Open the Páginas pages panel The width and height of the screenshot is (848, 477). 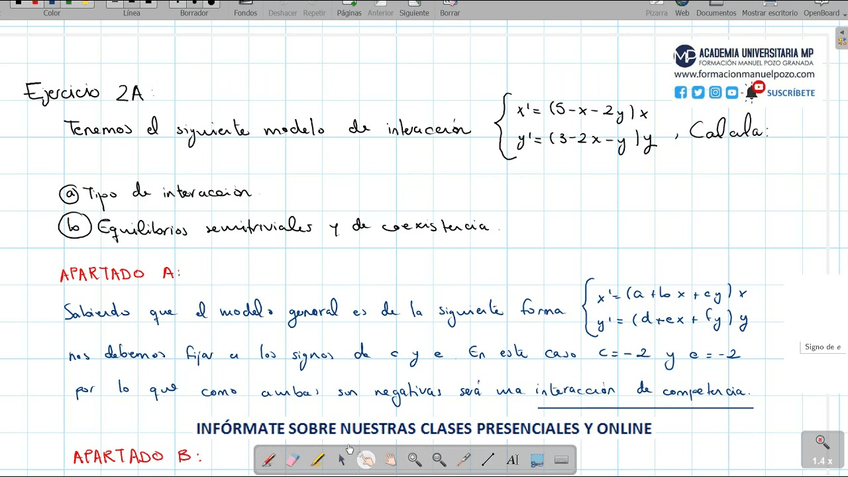(349, 9)
